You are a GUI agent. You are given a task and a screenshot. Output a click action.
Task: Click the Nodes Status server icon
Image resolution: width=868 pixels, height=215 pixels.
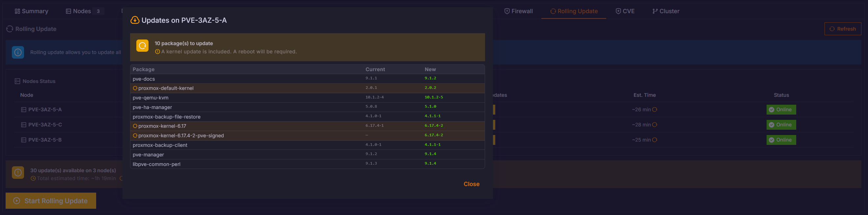tap(17, 81)
